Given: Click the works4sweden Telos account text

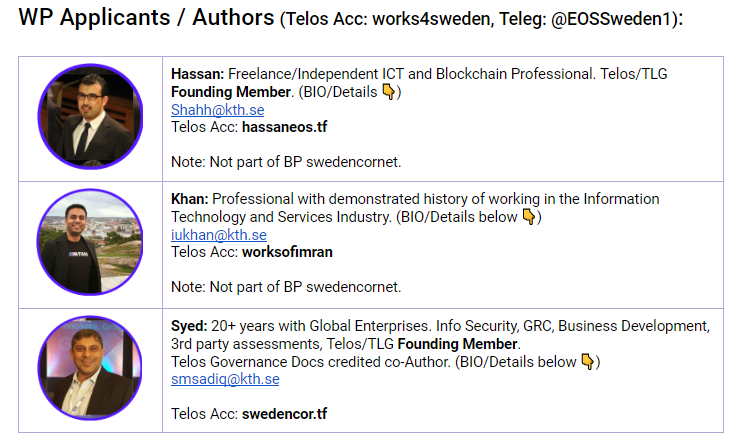Looking at the screenshot, I should [431, 19].
